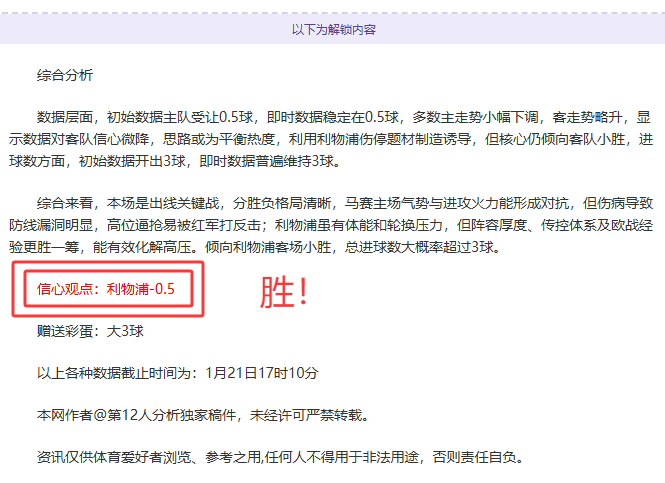The height and width of the screenshot is (483, 665).
Task: Click the 以上各种数据截止时间为 label
Action: coord(118,373)
